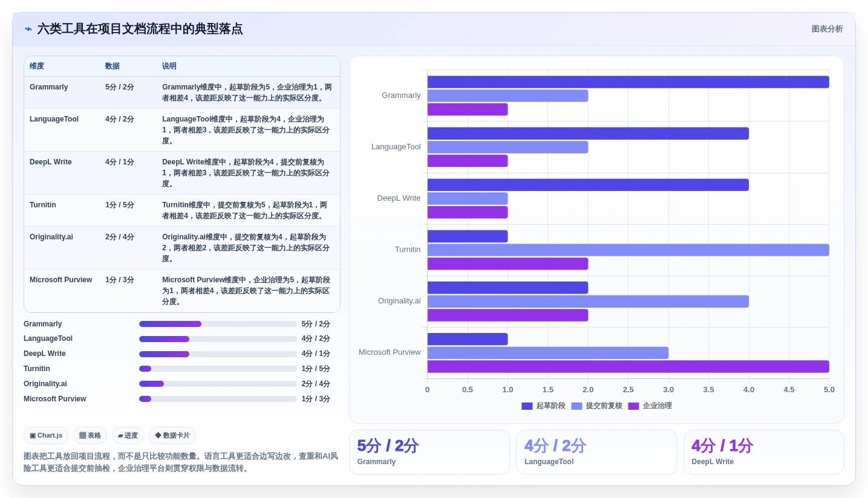Click the Originality.ai progress bar
The height and width of the screenshot is (498, 868).
coord(218,384)
